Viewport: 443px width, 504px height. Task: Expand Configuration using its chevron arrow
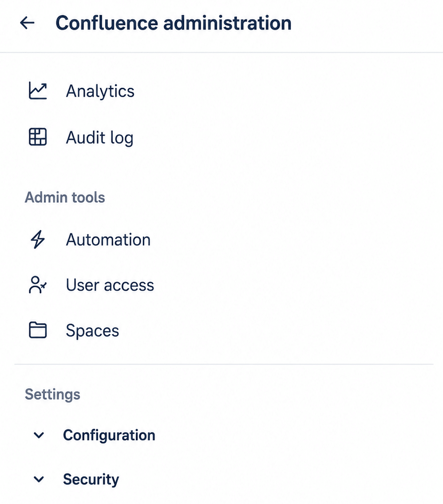coord(39,435)
